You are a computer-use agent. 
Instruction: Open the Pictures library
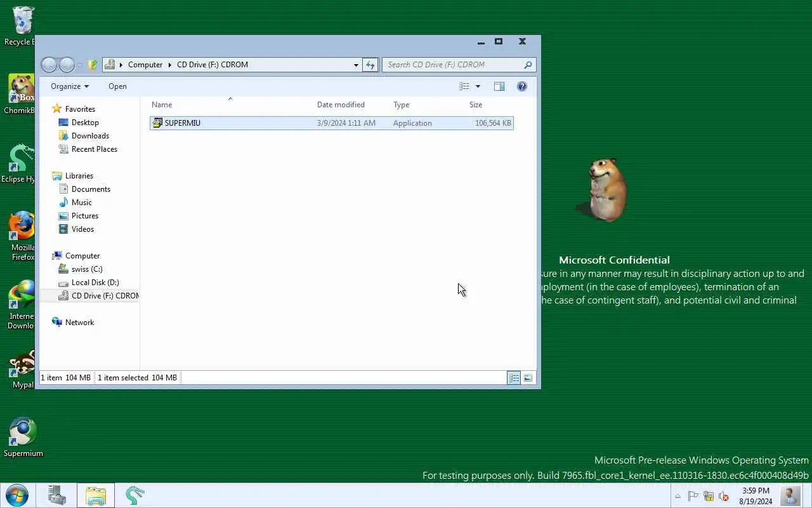click(x=85, y=216)
